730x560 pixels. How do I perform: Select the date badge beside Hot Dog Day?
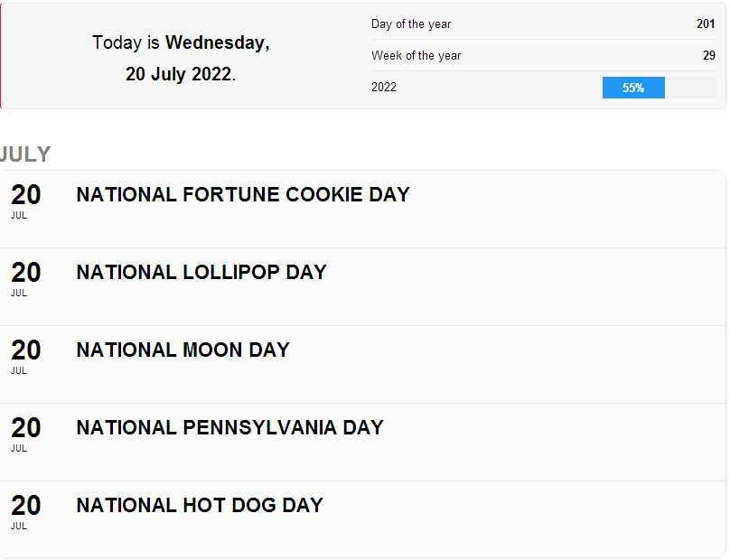25,510
